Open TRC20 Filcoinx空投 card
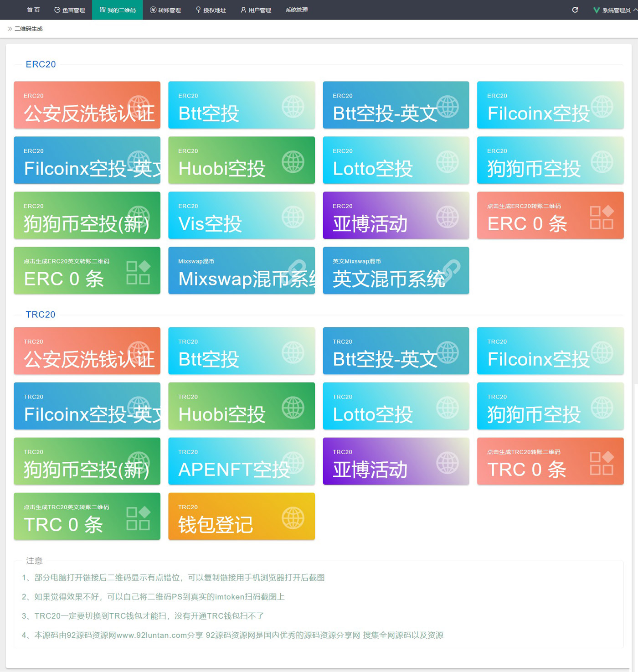Image resolution: width=638 pixels, height=672 pixels. coord(551,351)
